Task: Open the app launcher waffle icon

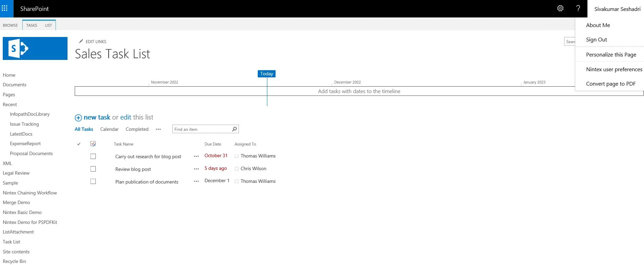Action: point(4,8)
